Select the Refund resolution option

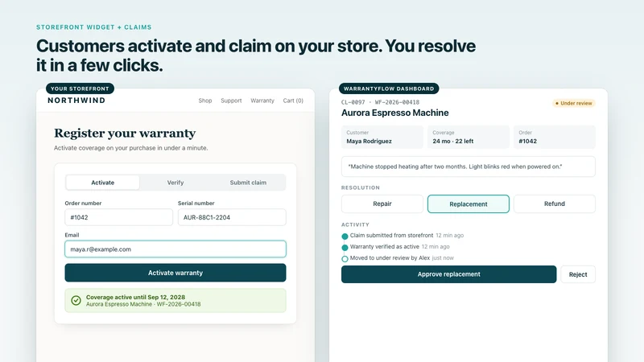[x=555, y=204]
